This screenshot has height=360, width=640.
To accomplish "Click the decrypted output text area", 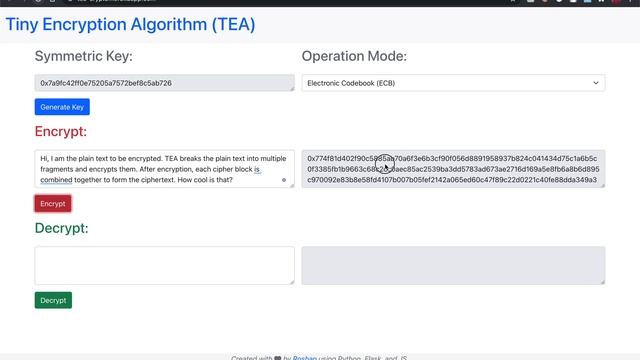I will coord(453,265).
